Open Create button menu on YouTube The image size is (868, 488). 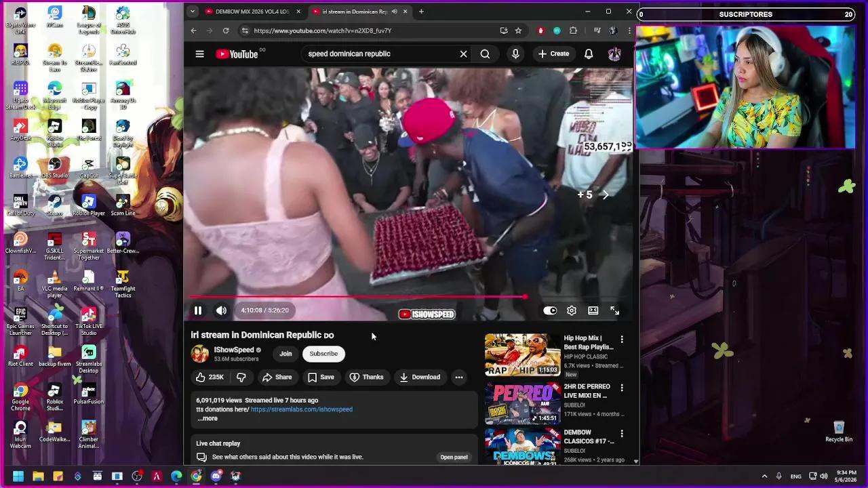[x=554, y=54]
